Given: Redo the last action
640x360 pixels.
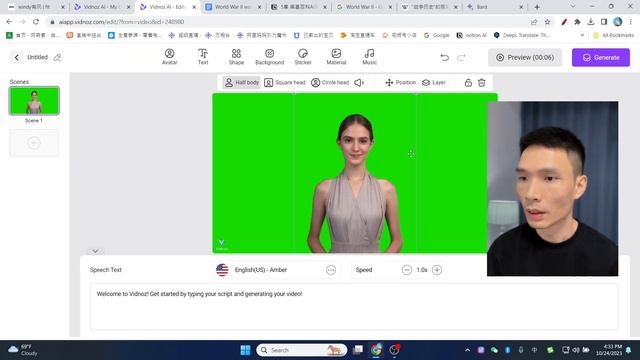Looking at the screenshot, I should tap(461, 58).
